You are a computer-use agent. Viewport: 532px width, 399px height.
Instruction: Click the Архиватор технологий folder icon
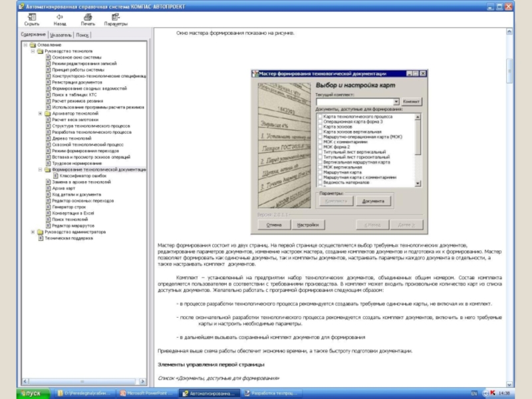coord(47,114)
